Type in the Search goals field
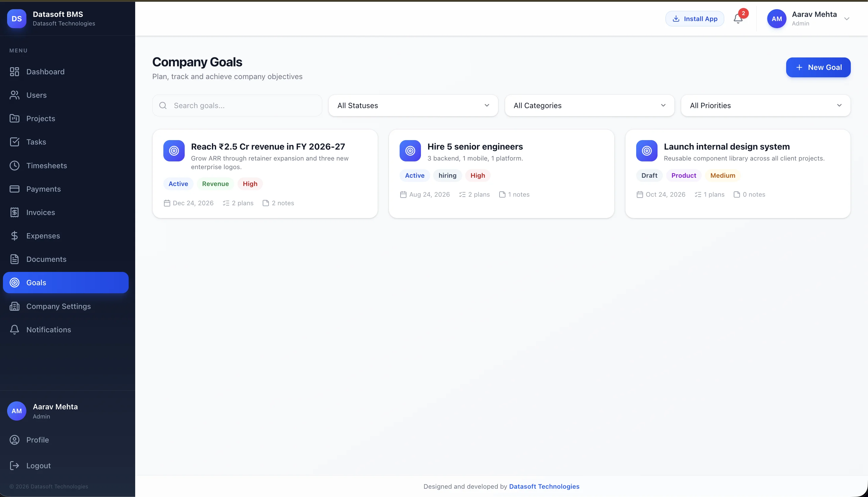The width and height of the screenshot is (868, 497). click(237, 105)
